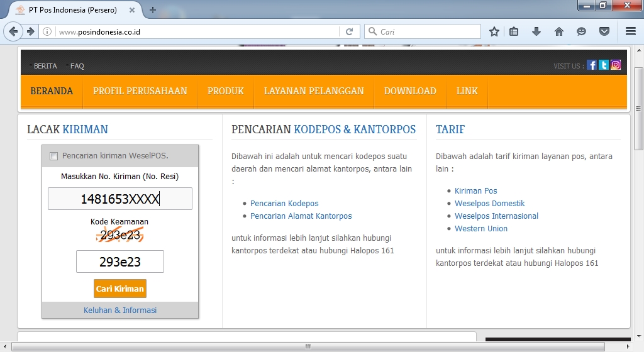This screenshot has width=644, height=352.
Task: Open the DOWNLOAD menu
Action: (x=410, y=91)
